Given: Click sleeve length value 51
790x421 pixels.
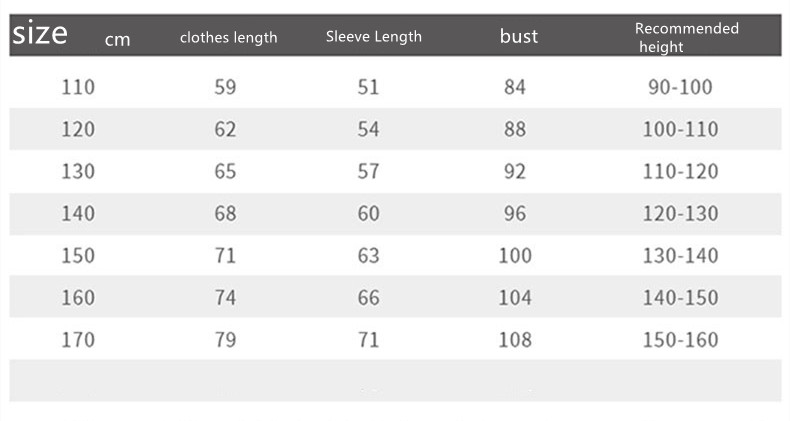Looking at the screenshot, I should click(369, 87).
